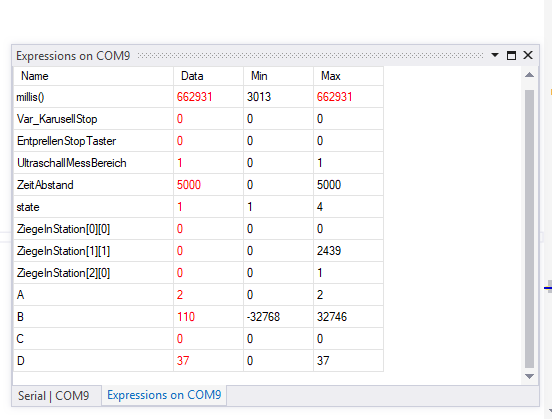Select the expression named C
This screenshot has height=419, width=552.
tap(20, 339)
